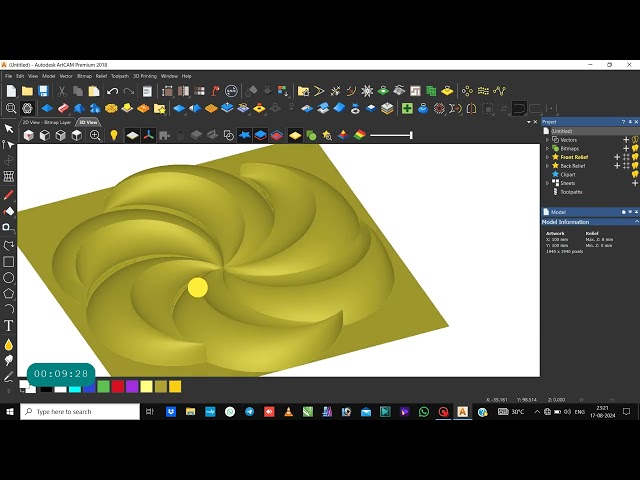Undo the last action
The height and width of the screenshot is (480, 640).
[x=112, y=91]
